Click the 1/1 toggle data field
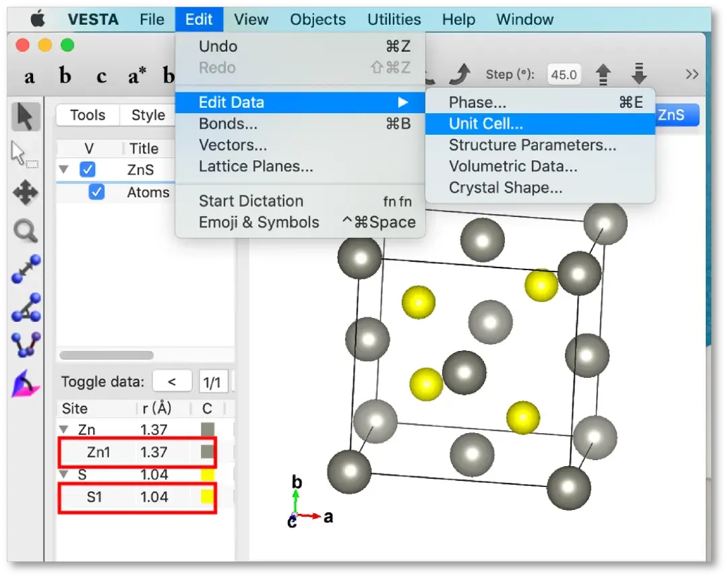 213,382
